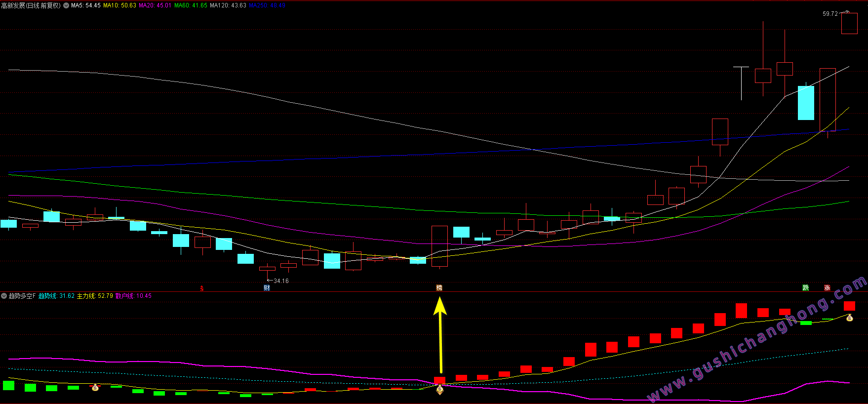Click the 34.16 low price label
Screen dimensions: 868x404
pyautogui.click(x=281, y=281)
